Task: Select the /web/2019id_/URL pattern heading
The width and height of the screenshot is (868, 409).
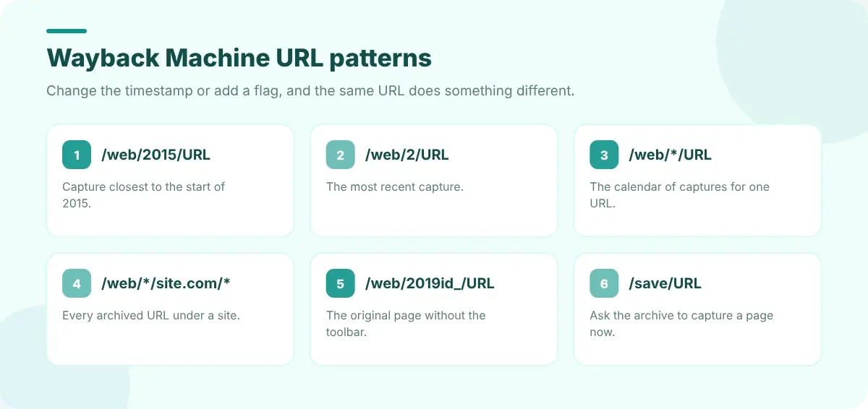Action: click(x=430, y=283)
